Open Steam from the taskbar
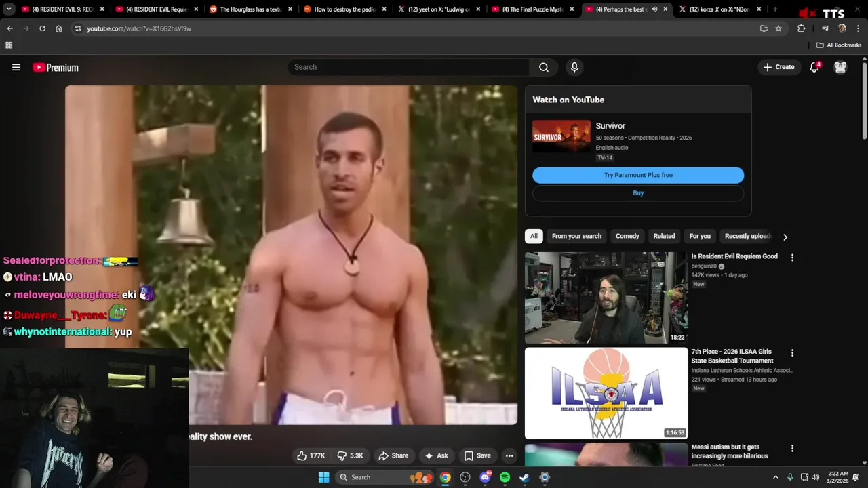The image size is (868, 488). (524, 477)
